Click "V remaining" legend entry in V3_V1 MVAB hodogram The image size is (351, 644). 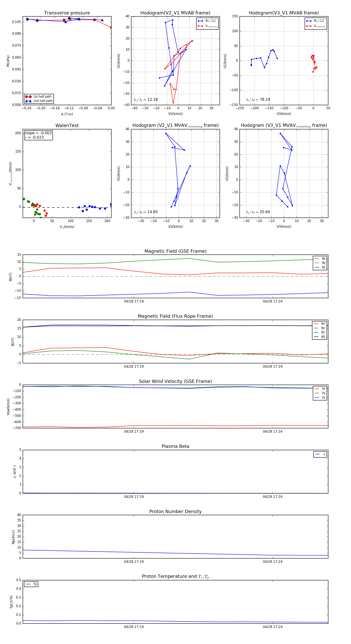316,26
